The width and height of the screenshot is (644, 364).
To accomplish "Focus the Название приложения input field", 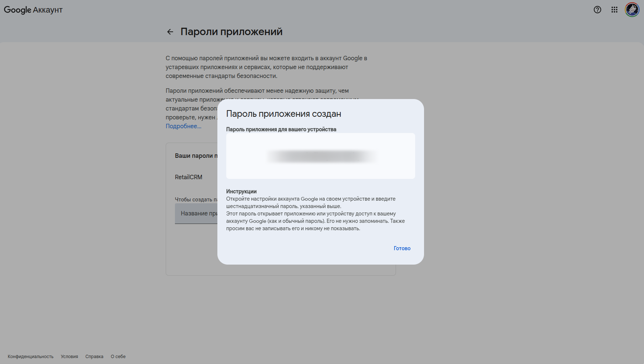I will pos(196,214).
